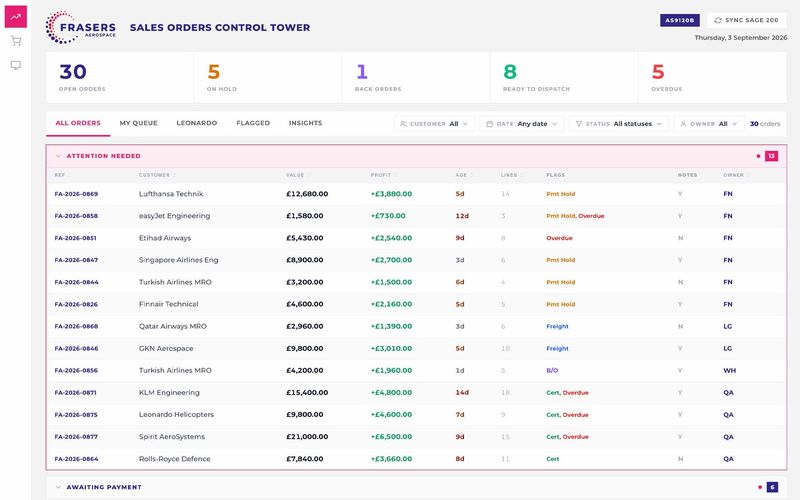Select the 8 Ready to Dispatch card
This screenshot has width=800, height=500.
564,78
